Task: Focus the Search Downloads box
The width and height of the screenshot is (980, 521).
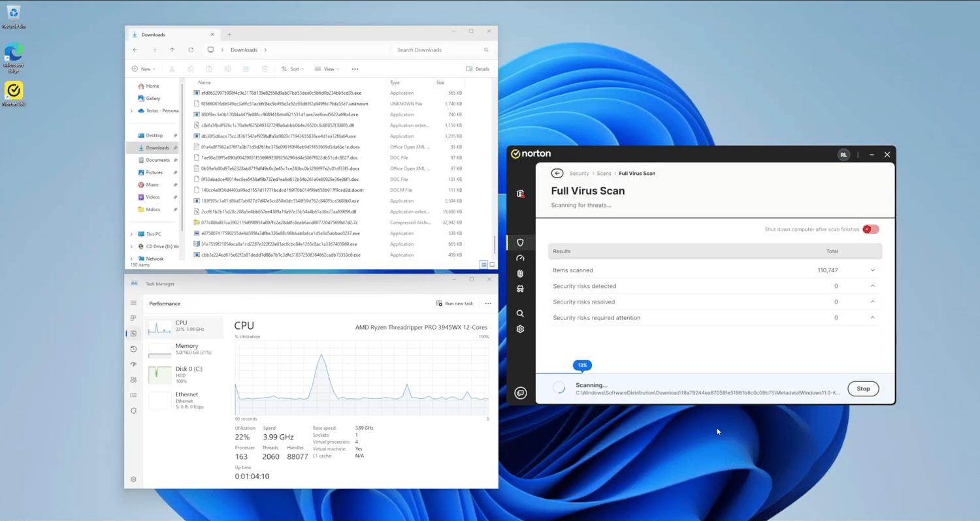Action: tap(442, 50)
